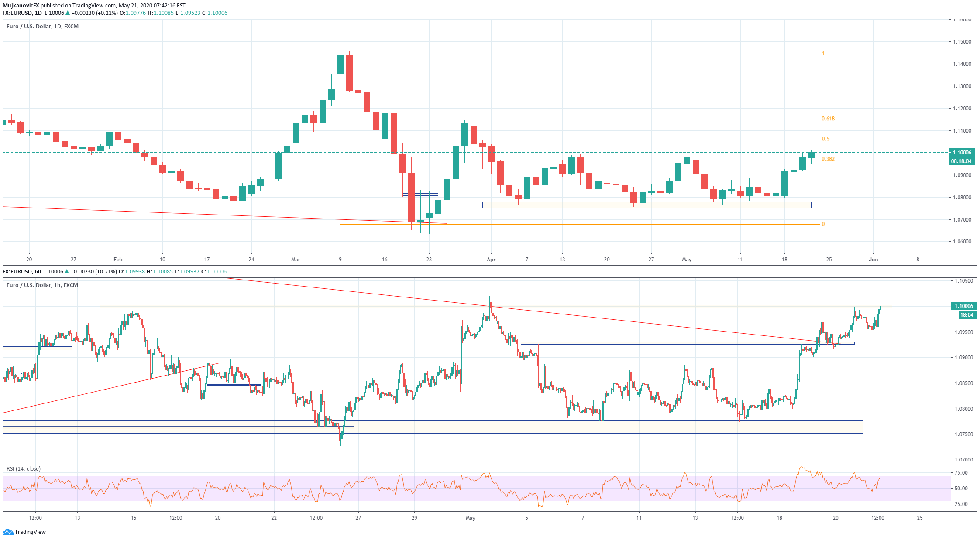
Task: Click the May label on hourly time axis
Action: [x=470, y=518]
